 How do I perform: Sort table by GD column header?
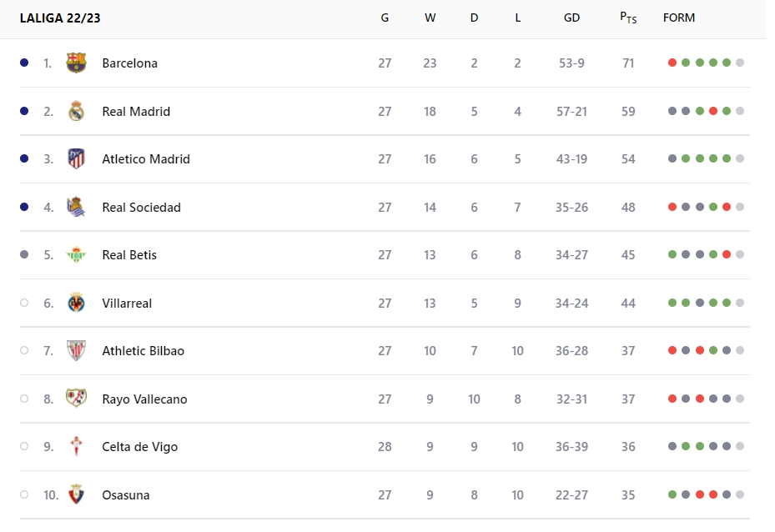571,18
